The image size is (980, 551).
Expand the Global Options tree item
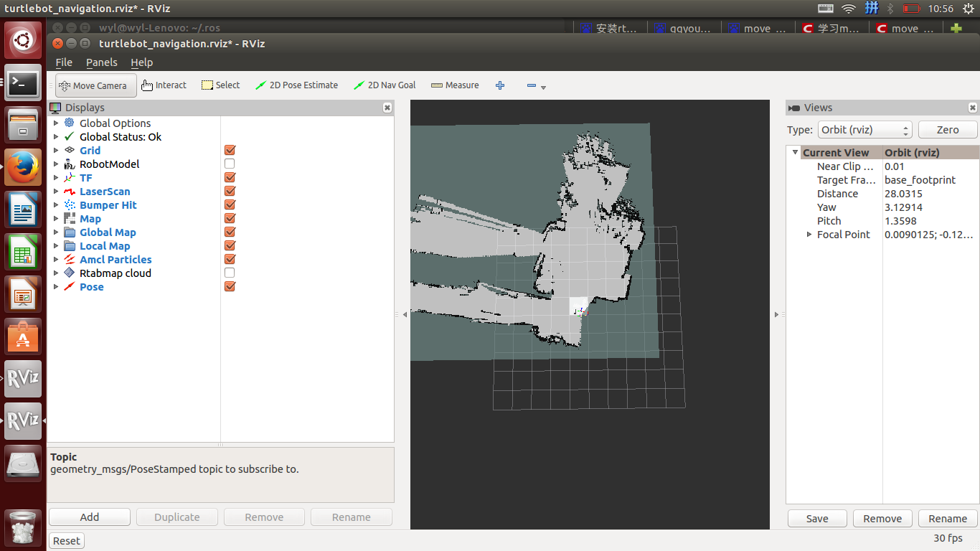[57, 123]
